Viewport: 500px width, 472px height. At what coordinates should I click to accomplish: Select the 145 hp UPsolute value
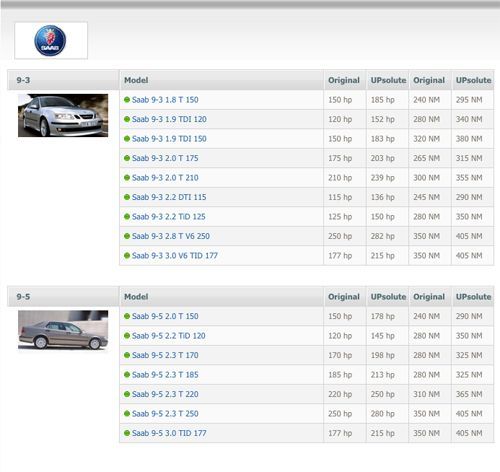point(383,336)
